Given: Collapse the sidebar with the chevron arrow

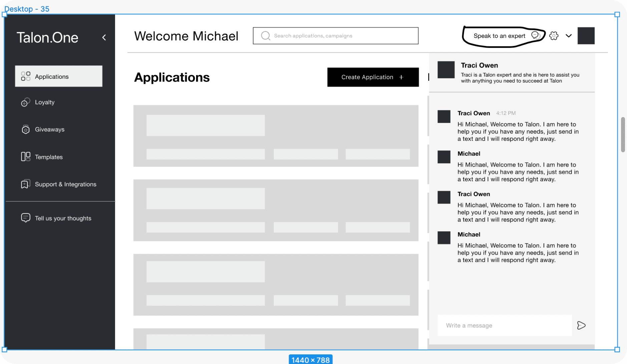Looking at the screenshot, I should tap(104, 37).
